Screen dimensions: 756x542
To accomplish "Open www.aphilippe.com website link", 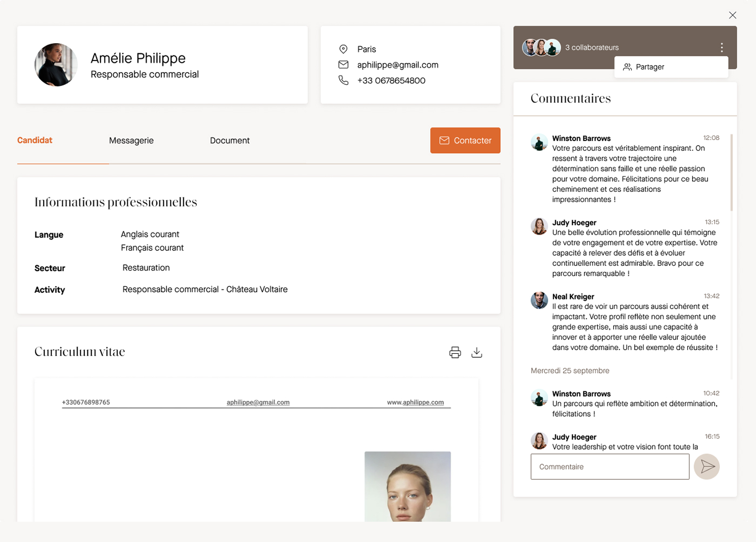I will click(415, 402).
